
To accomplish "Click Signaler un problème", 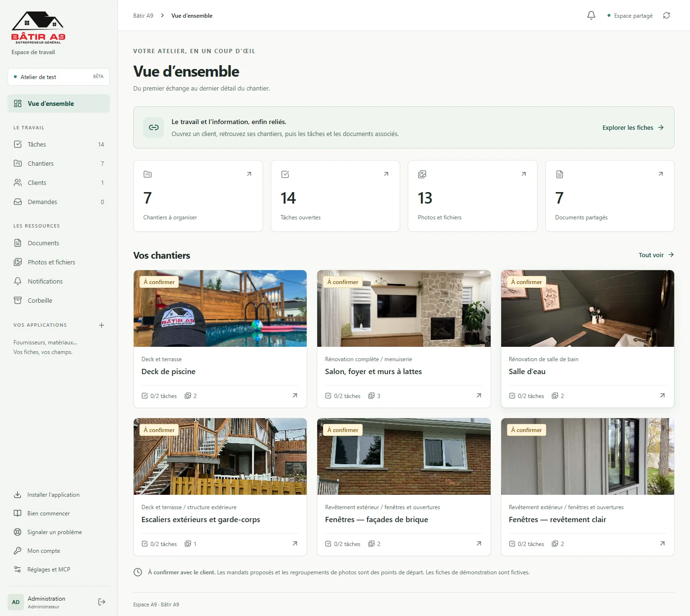I will pyautogui.click(x=58, y=532).
